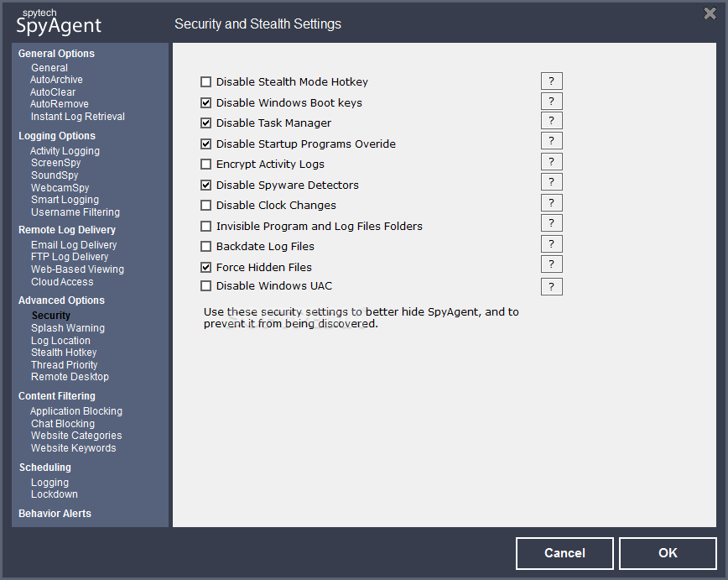Open help for Disable Startup Programs Overide
The height and width of the screenshot is (580, 728).
pos(552,141)
